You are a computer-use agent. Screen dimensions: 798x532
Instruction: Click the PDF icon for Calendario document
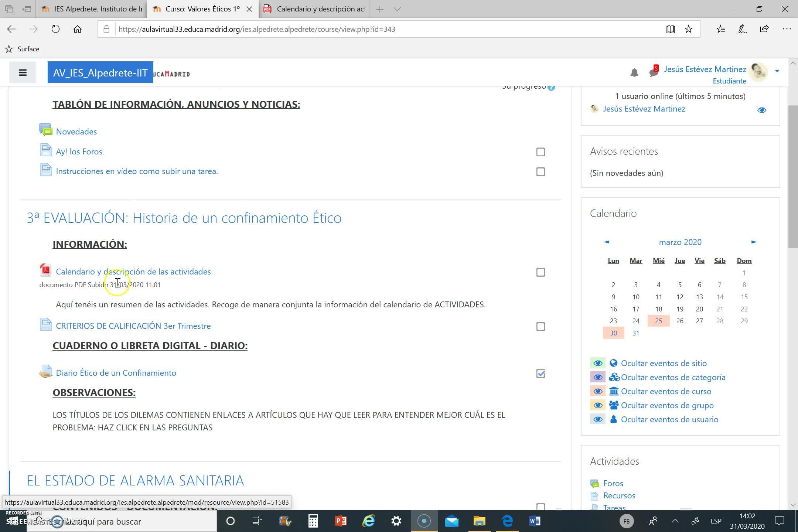[45, 270]
